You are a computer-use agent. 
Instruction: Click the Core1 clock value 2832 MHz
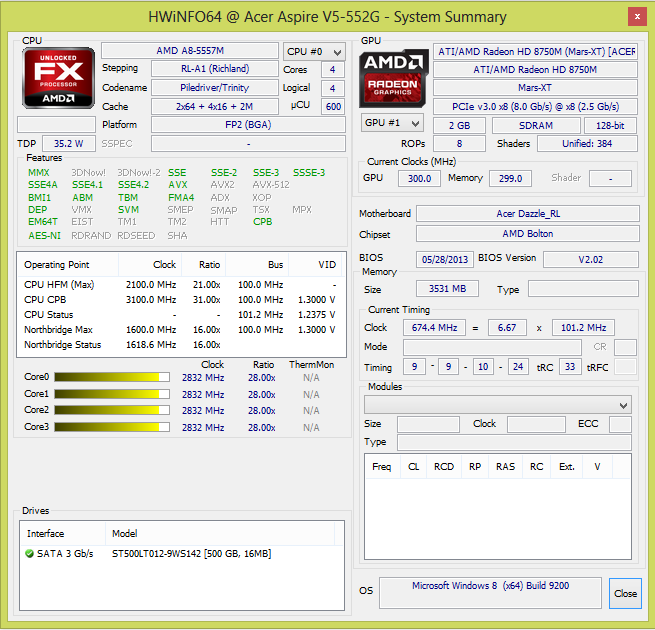pos(203,394)
